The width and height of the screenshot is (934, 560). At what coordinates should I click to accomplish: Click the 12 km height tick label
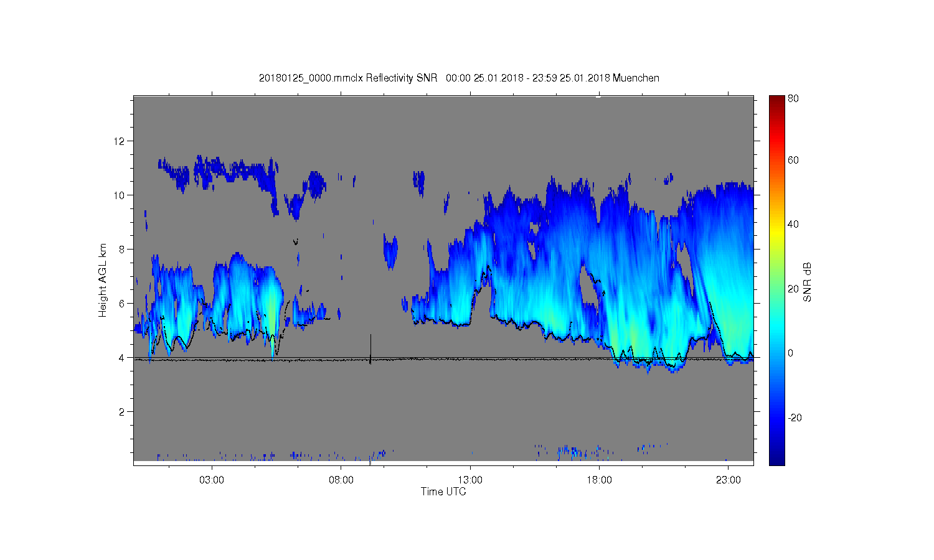click(x=119, y=141)
